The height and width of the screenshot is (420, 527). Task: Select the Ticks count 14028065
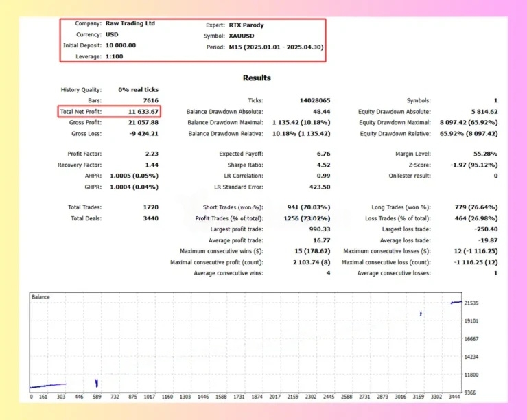coord(314,101)
